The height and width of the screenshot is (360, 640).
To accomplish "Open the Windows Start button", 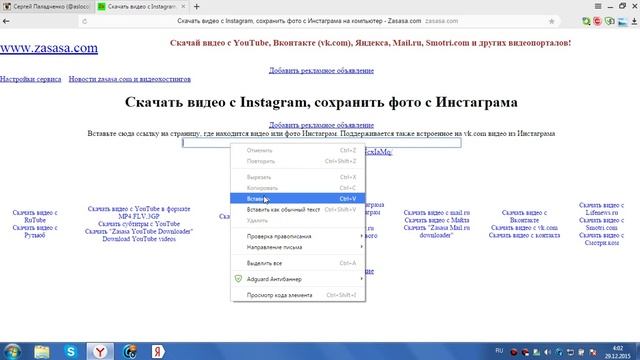I will [x=12, y=352].
